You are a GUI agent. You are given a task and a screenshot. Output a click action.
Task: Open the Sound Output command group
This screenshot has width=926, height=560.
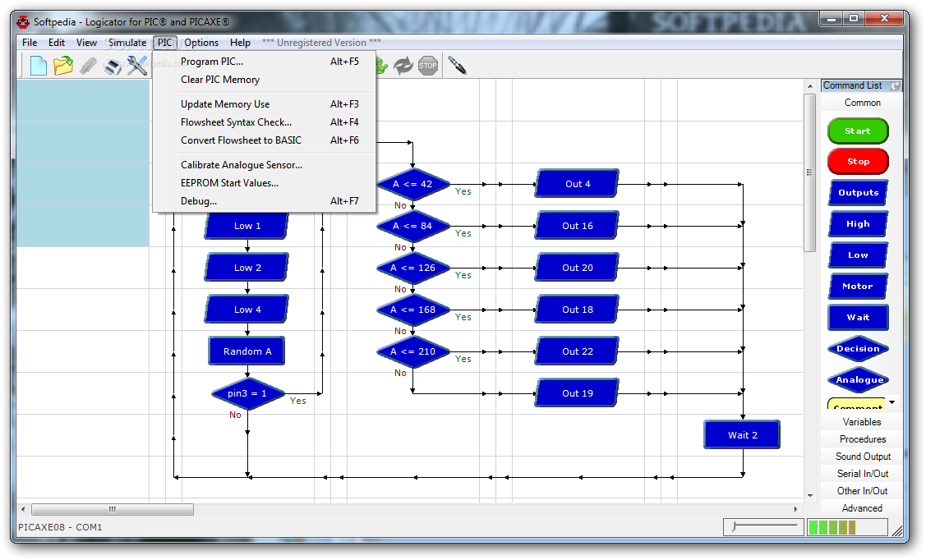862,457
